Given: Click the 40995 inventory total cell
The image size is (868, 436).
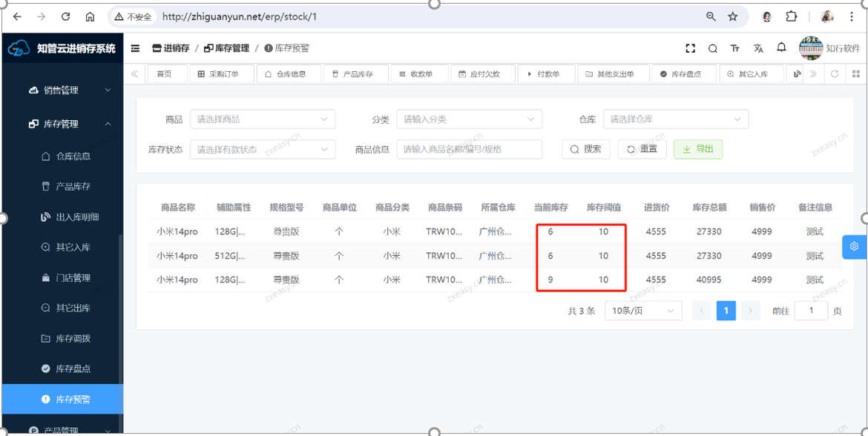Looking at the screenshot, I should pyautogui.click(x=709, y=280).
